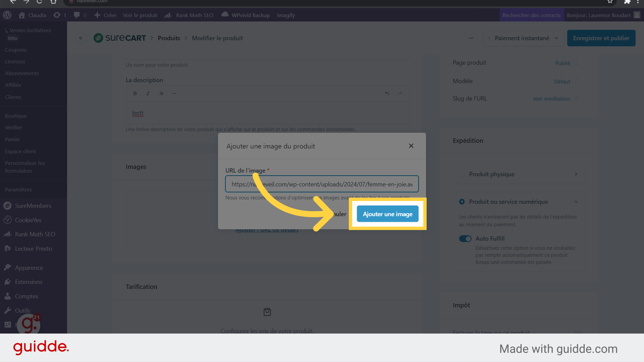Click the back arrow beside SureCart logo

(x=81, y=38)
